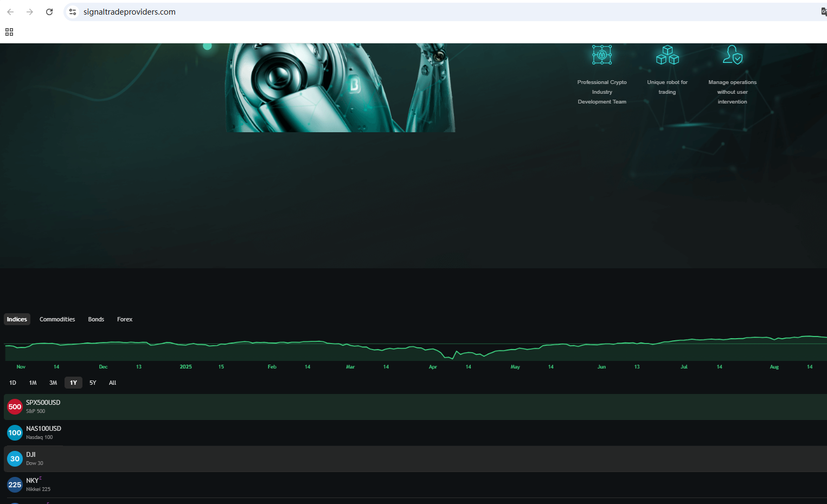The height and width of the screenshot is (504, 827).
Task: Click the Nov label on chart axis
Action: coord(21,367)
